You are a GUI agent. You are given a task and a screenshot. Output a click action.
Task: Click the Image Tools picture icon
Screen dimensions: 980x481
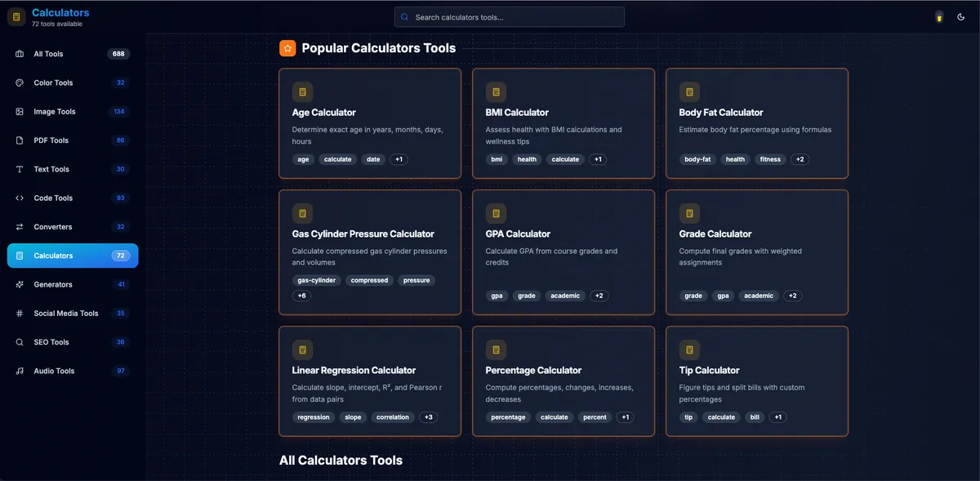(20, 112)
